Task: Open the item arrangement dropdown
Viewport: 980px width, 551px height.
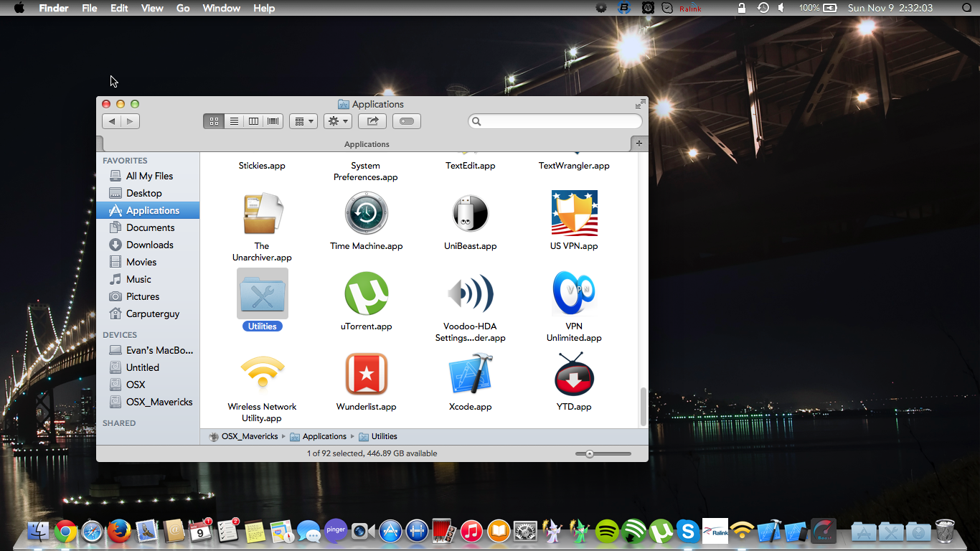Action: pyautogui.click(x=303, y=121)
